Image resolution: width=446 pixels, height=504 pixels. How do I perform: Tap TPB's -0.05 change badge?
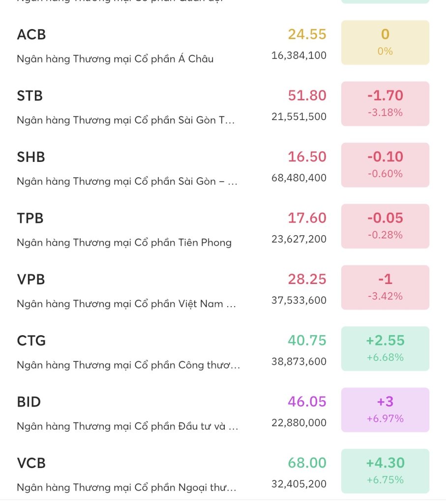point(385,226)
